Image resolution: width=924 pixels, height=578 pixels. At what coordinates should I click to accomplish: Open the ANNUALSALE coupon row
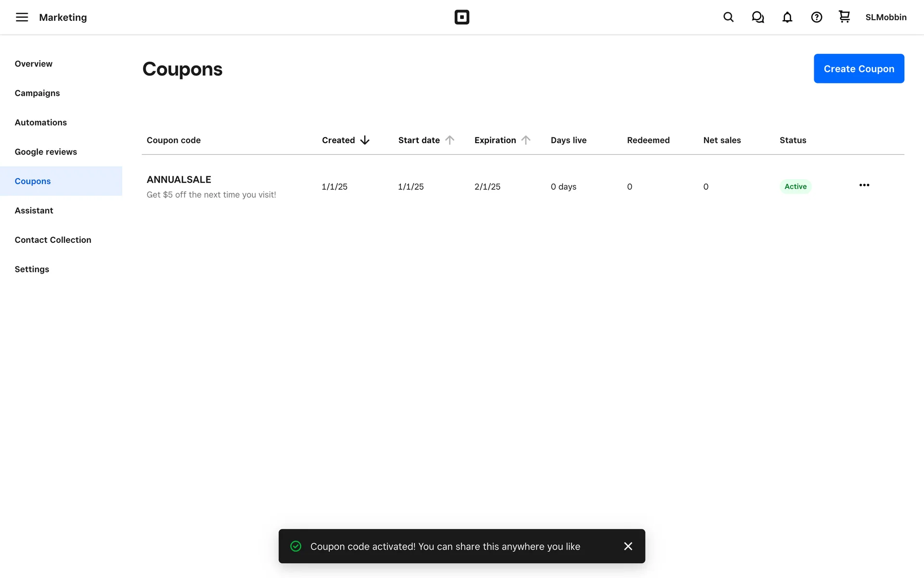pos(179,180)
